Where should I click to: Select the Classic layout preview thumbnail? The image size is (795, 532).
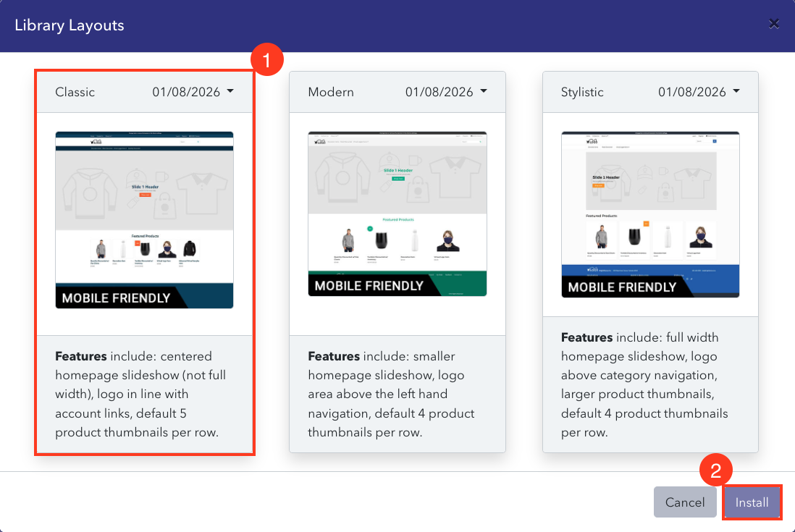pyautogui.click(x=145, y=220)
